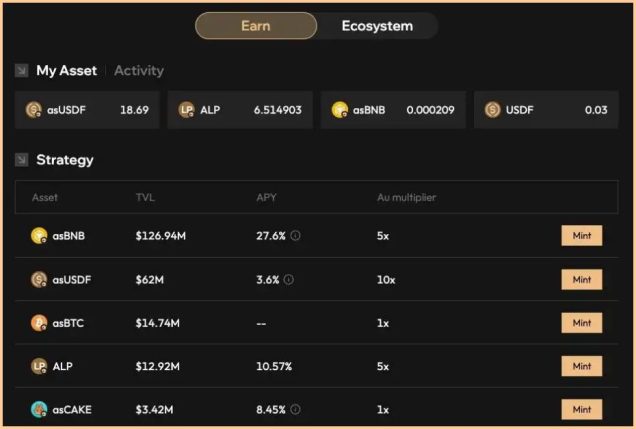The width and height of the screenshot is (636, 429).
Task: Open the USDF balance card
Action: pos(546,110)
